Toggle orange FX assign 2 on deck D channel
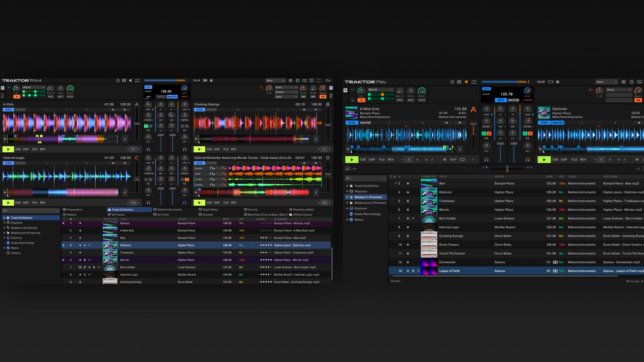 point(187,180)
